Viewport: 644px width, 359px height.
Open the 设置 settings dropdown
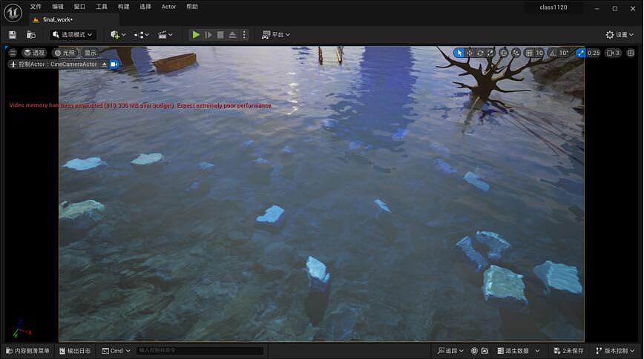click(x=620, y=35)
